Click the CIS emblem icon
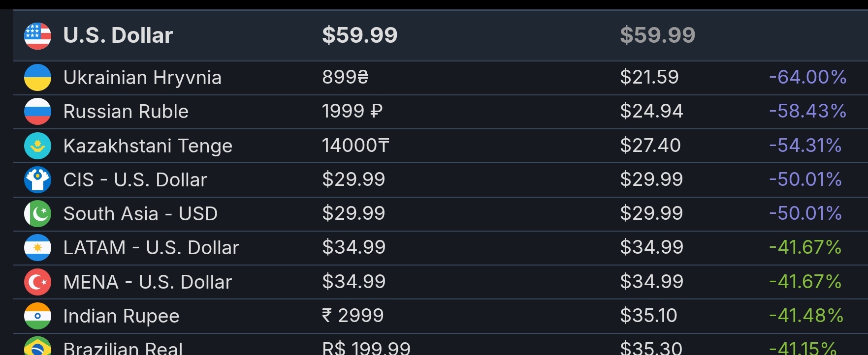Viewport: 868px width, 355px height. click(37, 180)
